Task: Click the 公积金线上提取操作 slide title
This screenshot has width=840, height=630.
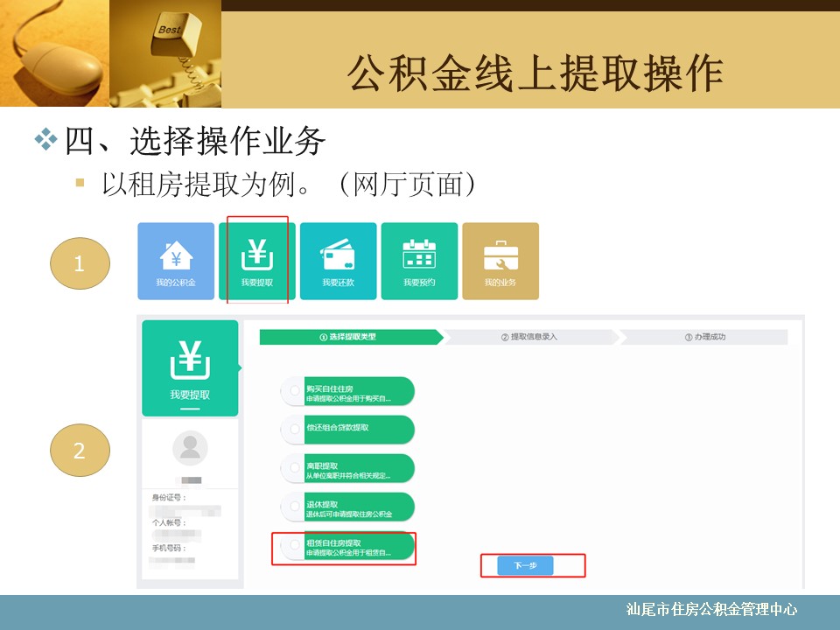Action: [x=535, y=73]
